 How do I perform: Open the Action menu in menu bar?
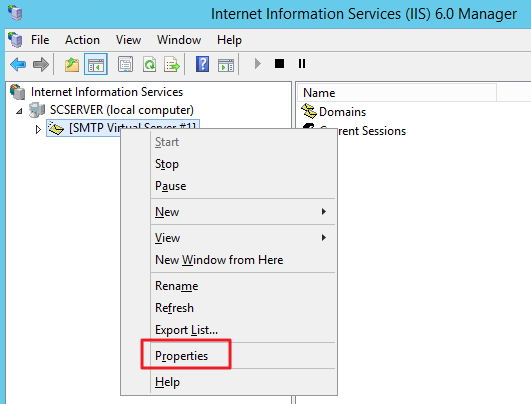pos(82,40)
